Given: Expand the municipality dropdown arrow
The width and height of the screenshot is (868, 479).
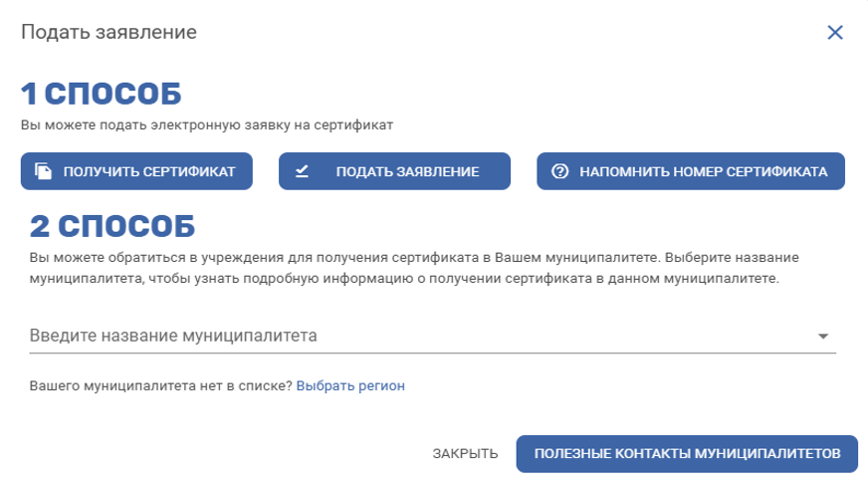Looking at the screenshot, I should click(x=822, y=337).
